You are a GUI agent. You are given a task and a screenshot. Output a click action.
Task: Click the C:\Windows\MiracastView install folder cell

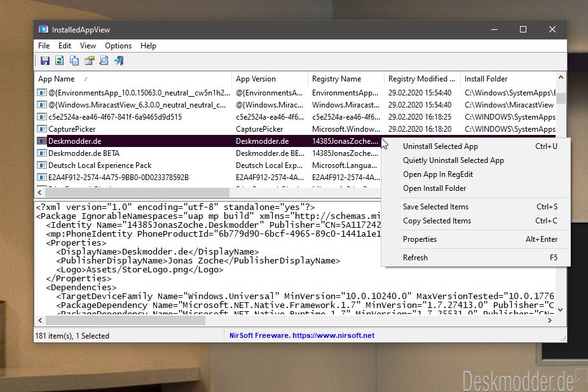509,105
